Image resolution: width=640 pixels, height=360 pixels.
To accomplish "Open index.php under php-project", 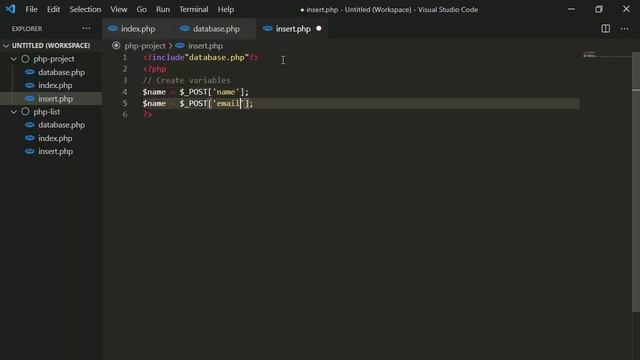I will tap(55, 85).
